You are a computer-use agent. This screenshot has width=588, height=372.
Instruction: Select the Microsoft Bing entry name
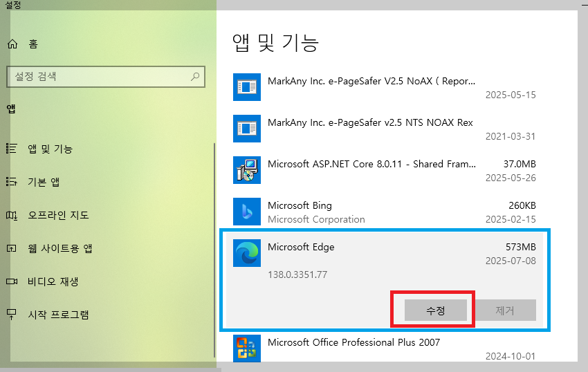coord(300,205)
